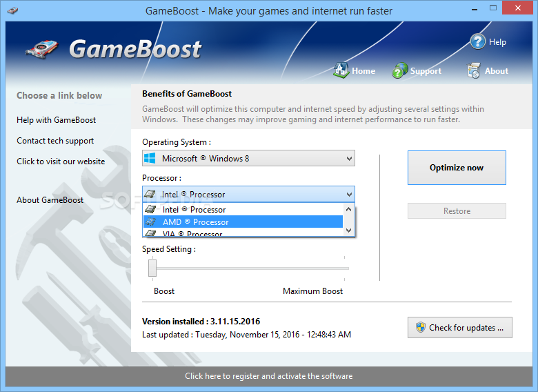The width and height of the screenshot is (538, 392).
Task: Click the Version installed text
Action: 201,322
